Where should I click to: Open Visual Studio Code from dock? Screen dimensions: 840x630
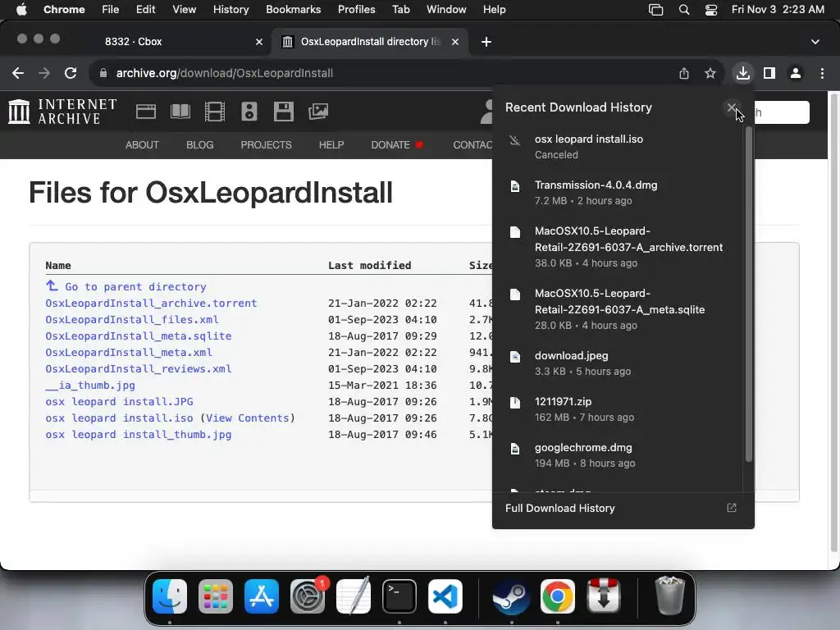[x=445, y=596]
